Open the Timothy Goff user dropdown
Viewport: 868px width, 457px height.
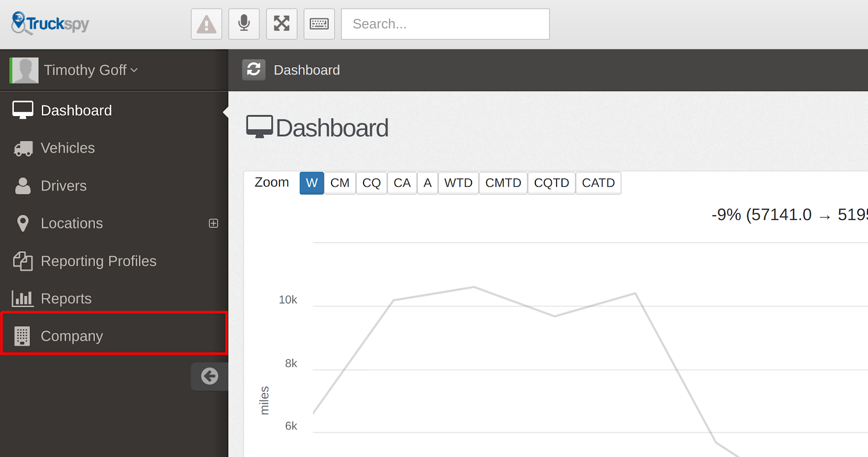coord(90,70)
